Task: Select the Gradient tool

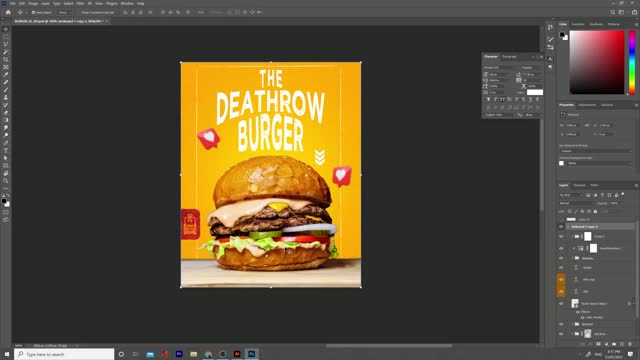Action: pos(6,120)
